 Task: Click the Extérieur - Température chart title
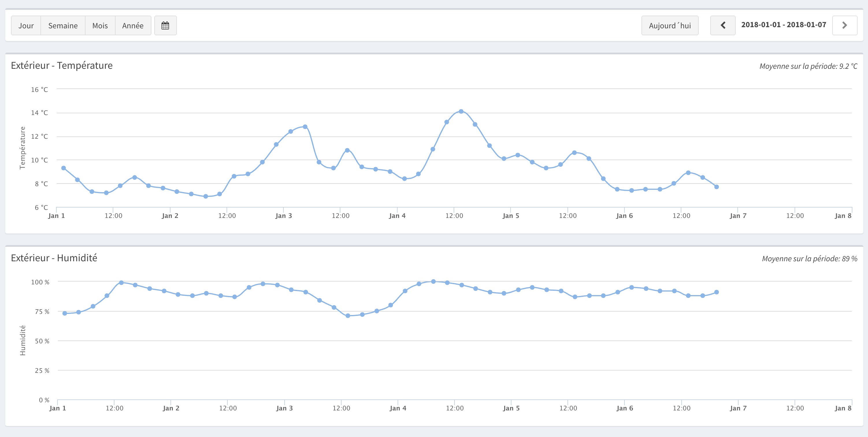point(62,65)
